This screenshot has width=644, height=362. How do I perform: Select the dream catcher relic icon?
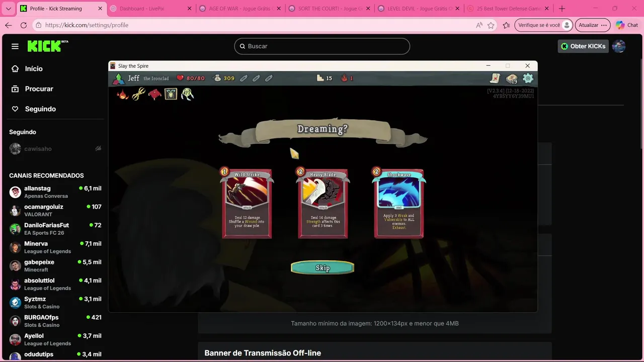point(187,94)
